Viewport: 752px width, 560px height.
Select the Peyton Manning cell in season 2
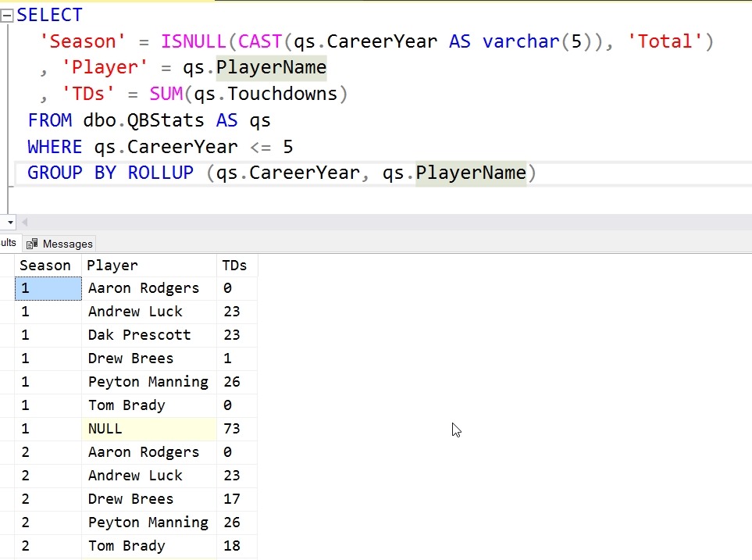[148, 523]
